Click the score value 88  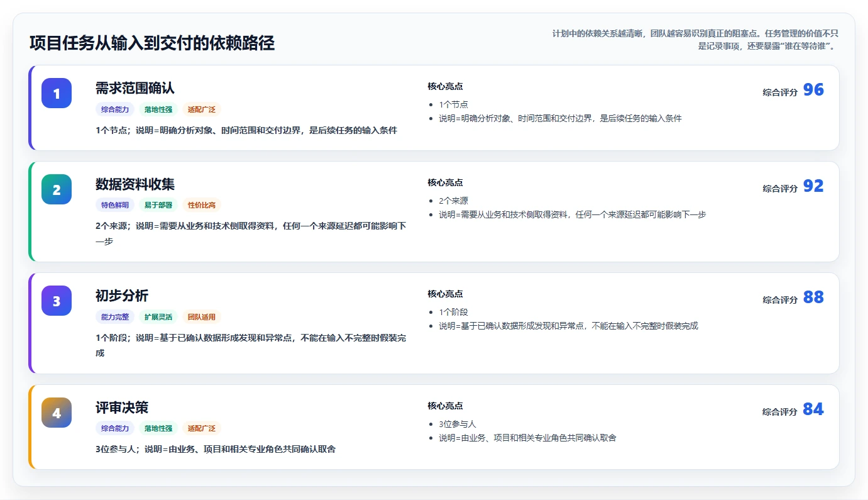(x=813, y=297)
